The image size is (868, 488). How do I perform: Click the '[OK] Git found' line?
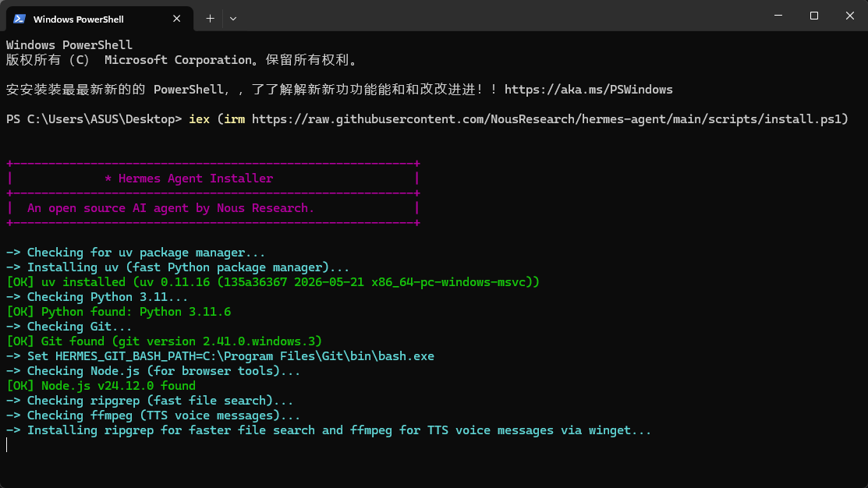[164, 341]
